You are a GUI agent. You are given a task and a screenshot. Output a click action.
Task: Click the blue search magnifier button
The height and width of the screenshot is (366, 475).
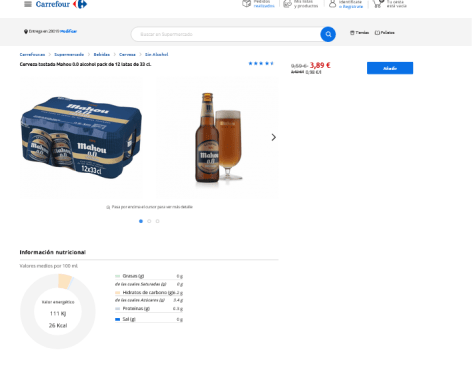[328, 34]
